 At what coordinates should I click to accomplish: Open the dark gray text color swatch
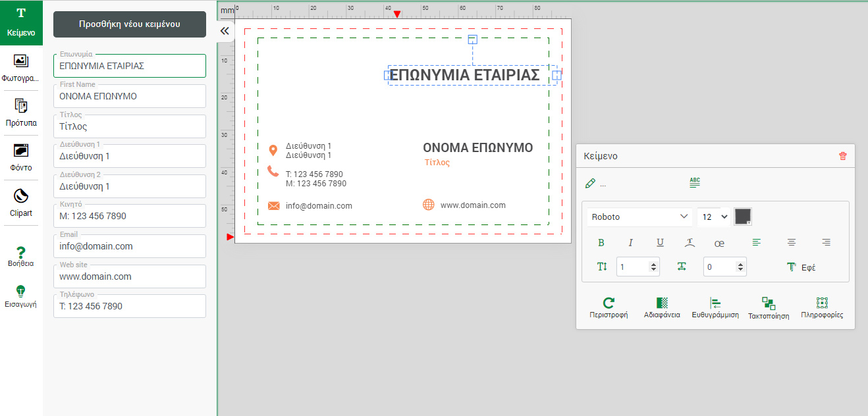coord(743,217)
